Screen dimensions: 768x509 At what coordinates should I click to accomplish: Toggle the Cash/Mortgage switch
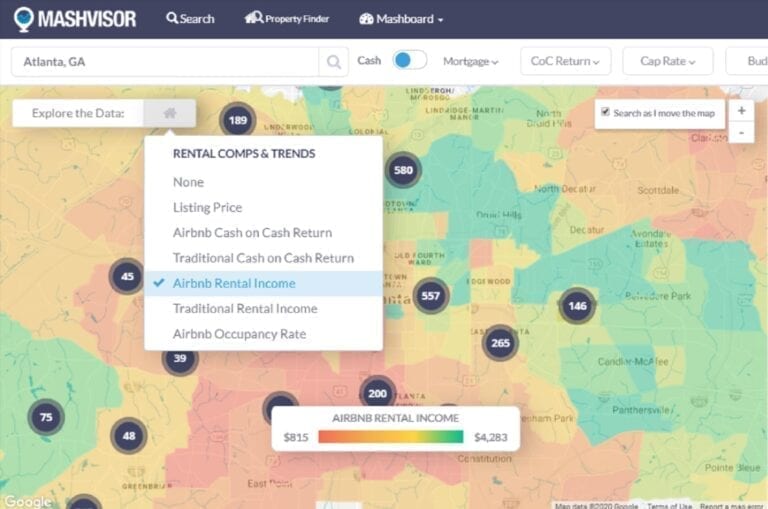pyautogui.click(x=409, y=61)
